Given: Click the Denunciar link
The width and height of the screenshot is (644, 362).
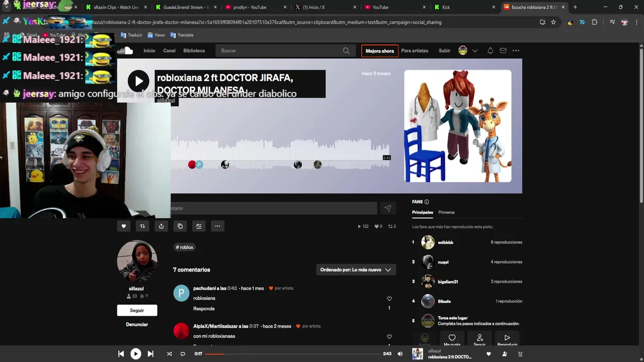Looking at the screenshot, I should coord(137,324).
